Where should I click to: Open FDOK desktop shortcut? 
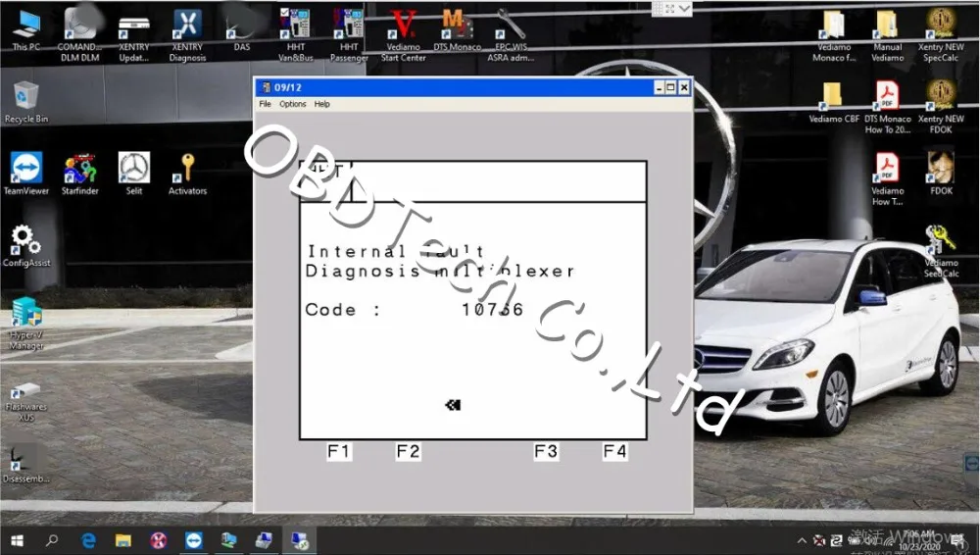tap(941, 174)
